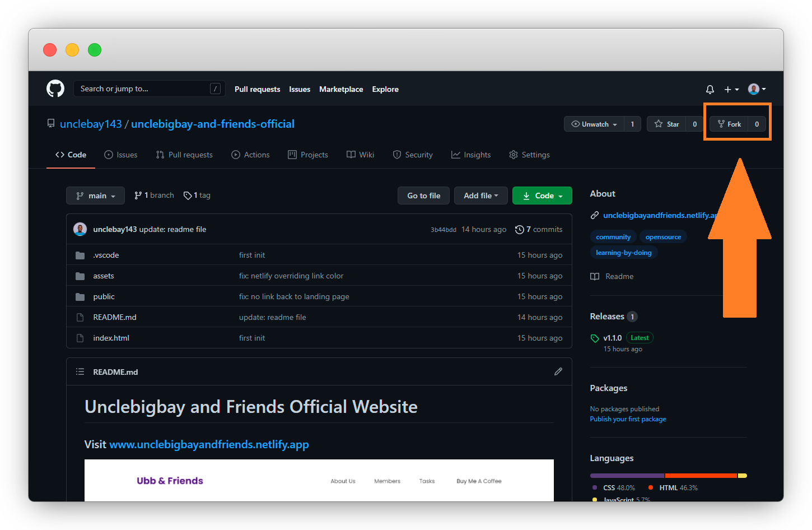812x530 pixels.
Task: Go to Marketplace in top navigation
Action: click(341, 89)
